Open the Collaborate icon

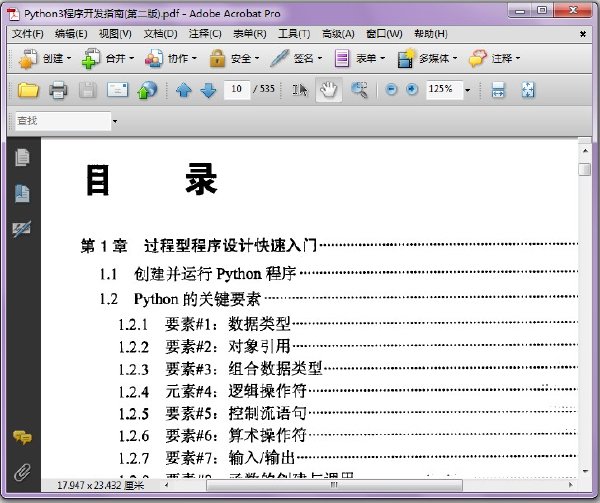pos(154,59)
